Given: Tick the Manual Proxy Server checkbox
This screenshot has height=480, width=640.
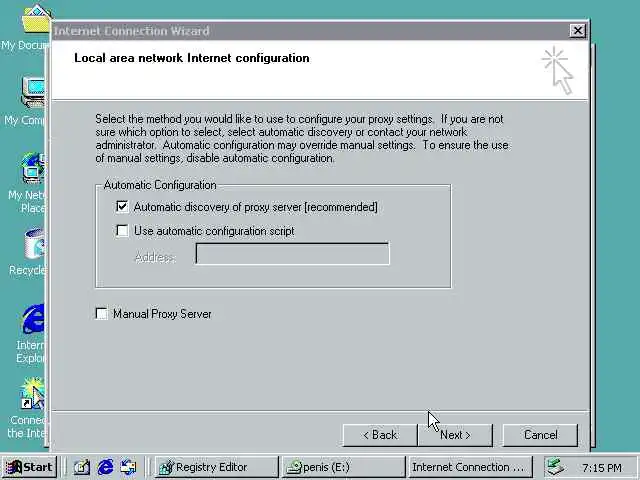Looking at the screenshot, I should pyautogui.click(x=101, y=313).
